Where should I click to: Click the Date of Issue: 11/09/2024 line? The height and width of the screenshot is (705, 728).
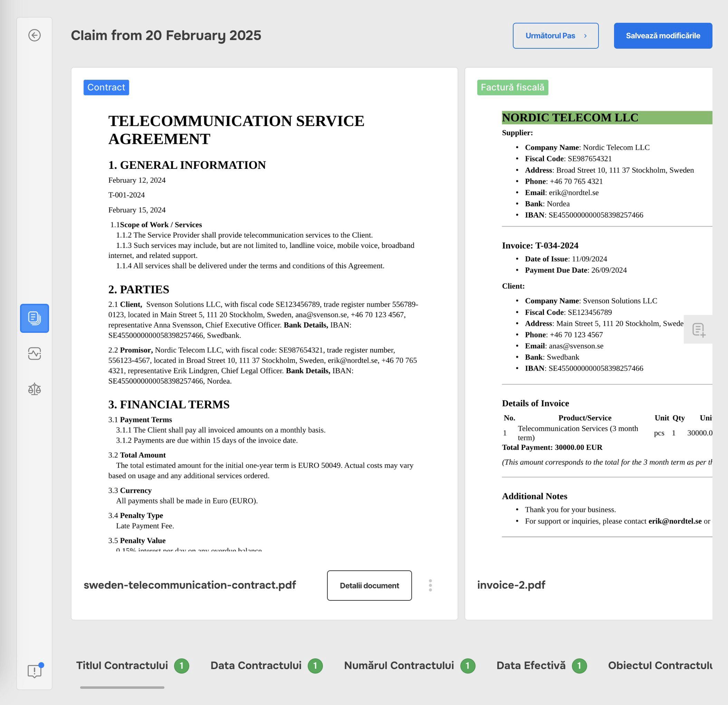pyautogui.click(x=566, y=259)
